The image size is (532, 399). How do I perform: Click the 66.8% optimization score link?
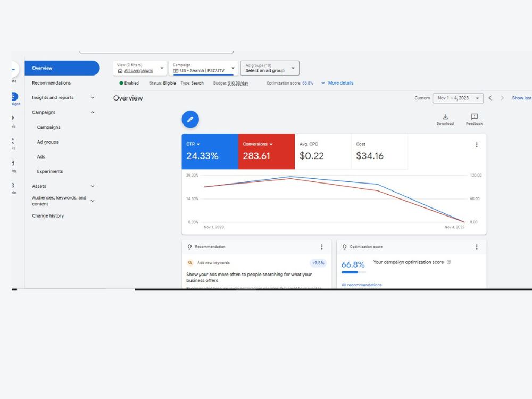(x=307, y=83)
